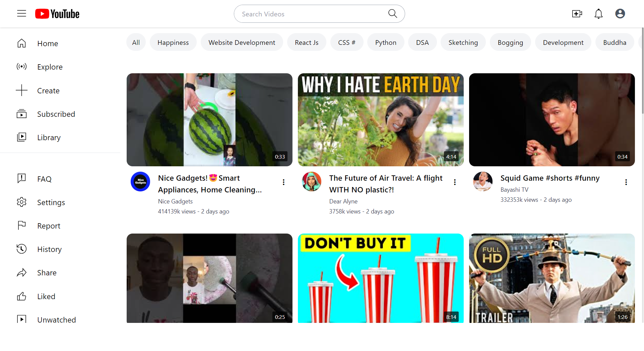
Task: Open options for Nice Gadgets video
Action: [x=283, y=182]
